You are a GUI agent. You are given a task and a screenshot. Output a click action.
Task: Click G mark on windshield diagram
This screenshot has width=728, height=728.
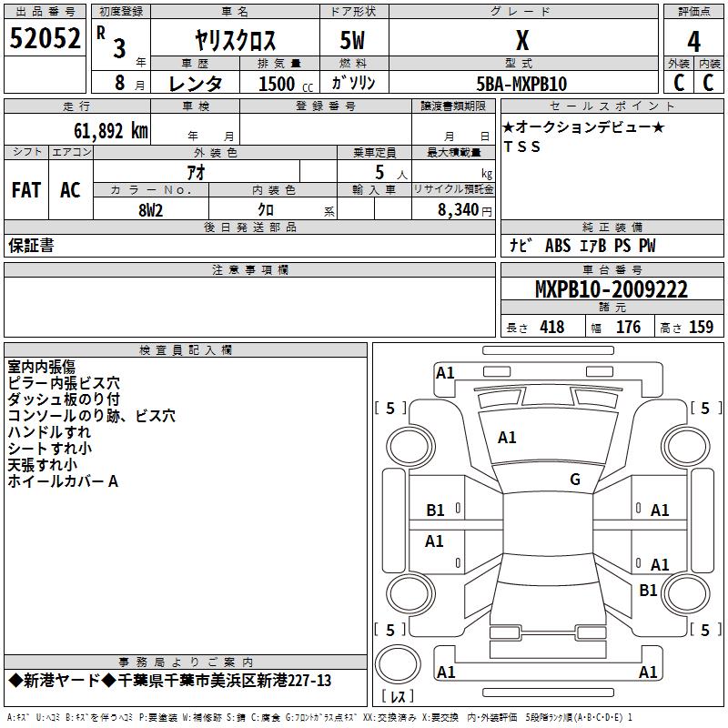click(x=575, y=479)
